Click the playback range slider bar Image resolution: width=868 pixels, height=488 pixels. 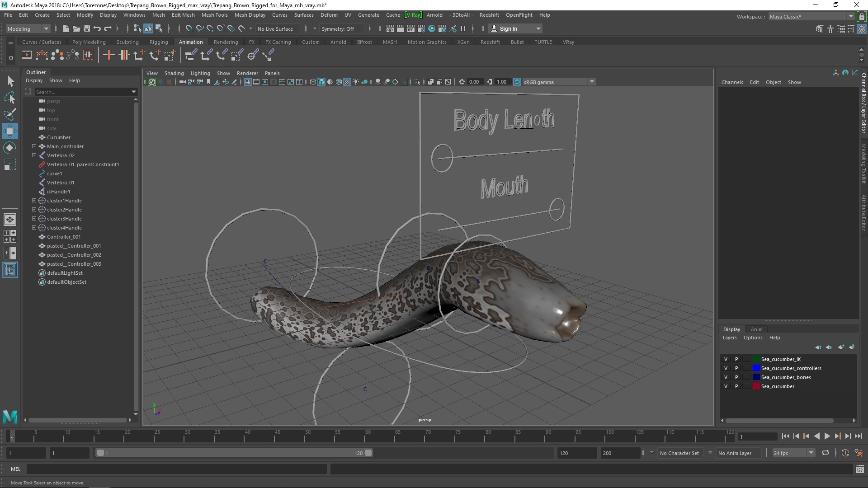[234, 453]
